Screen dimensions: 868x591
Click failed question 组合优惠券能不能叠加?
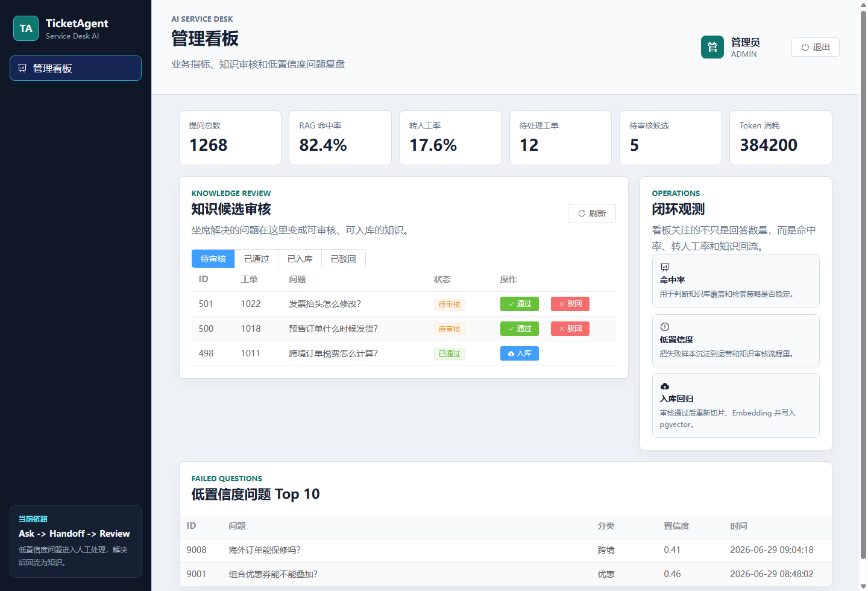pos(273,574)
